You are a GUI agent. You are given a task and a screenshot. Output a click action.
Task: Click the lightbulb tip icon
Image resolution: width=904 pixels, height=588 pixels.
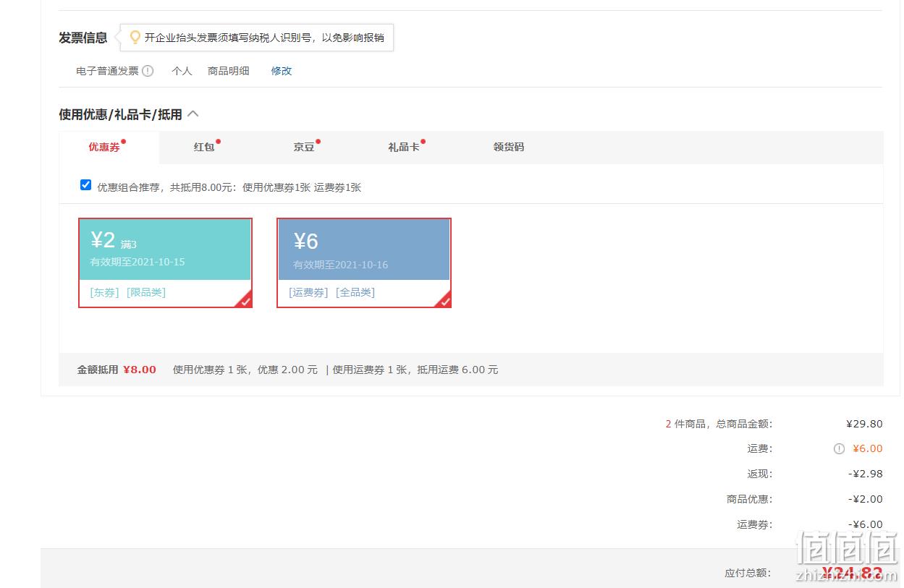coord(135,37)
